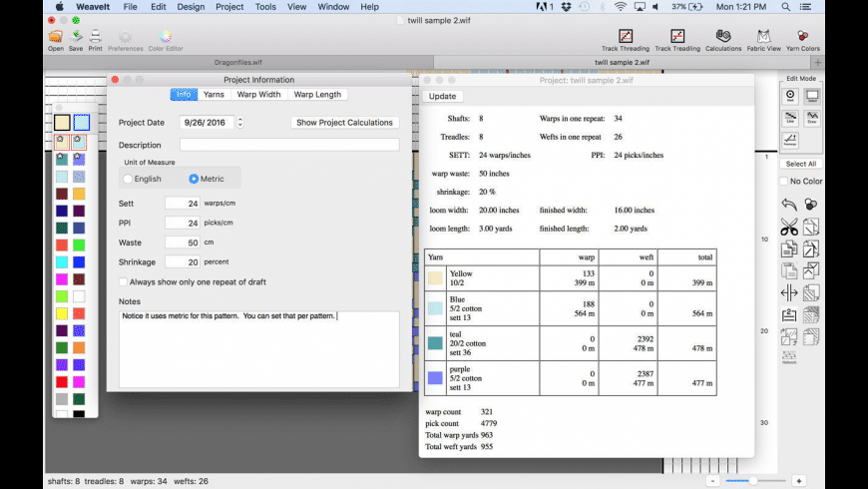Click the scissors cut icon
The width and height of the screenshot is (868, 489).
tap(789, 228)
